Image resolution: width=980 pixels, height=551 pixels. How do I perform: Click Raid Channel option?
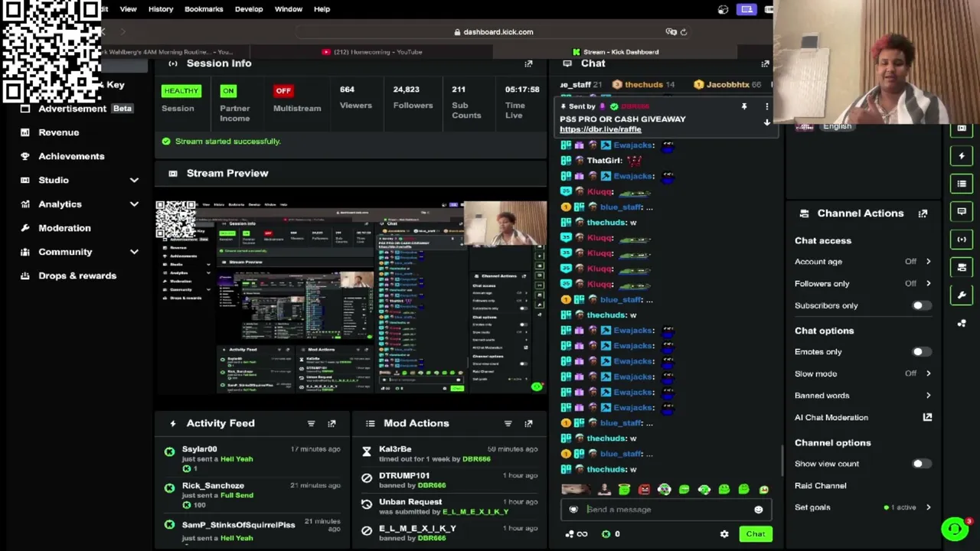(x=821, y=486)
